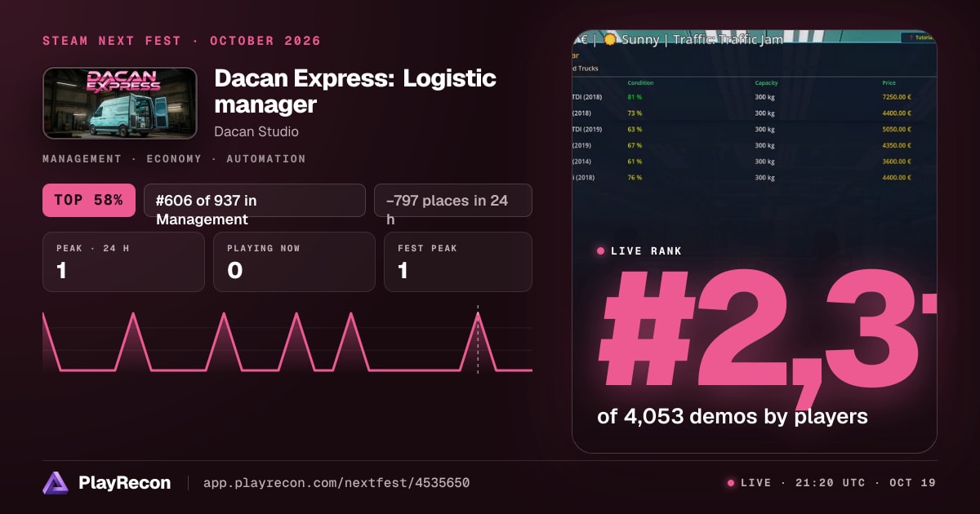Click the PlayRecon brand name
980x514 pixels.
point(125,483)
